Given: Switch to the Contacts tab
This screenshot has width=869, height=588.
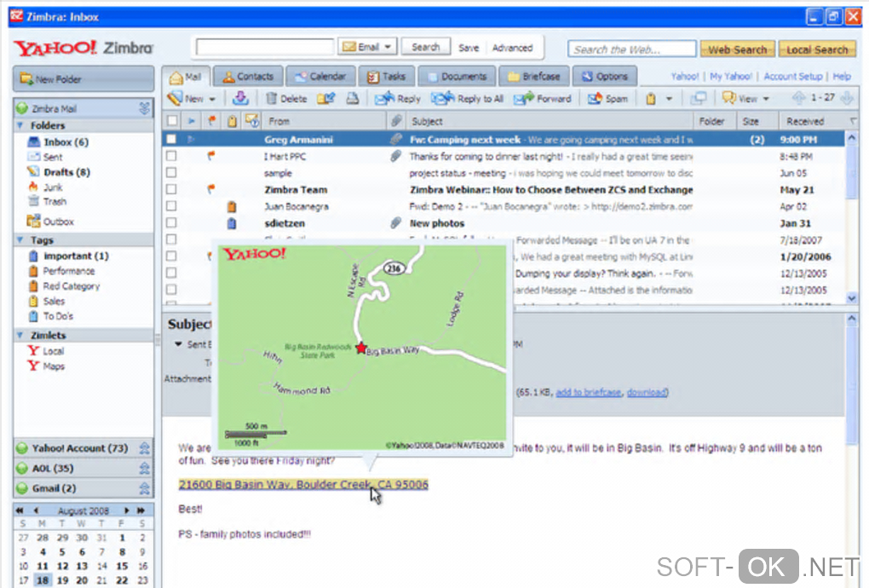Looking at the screenshot, I should coord(248,77).
